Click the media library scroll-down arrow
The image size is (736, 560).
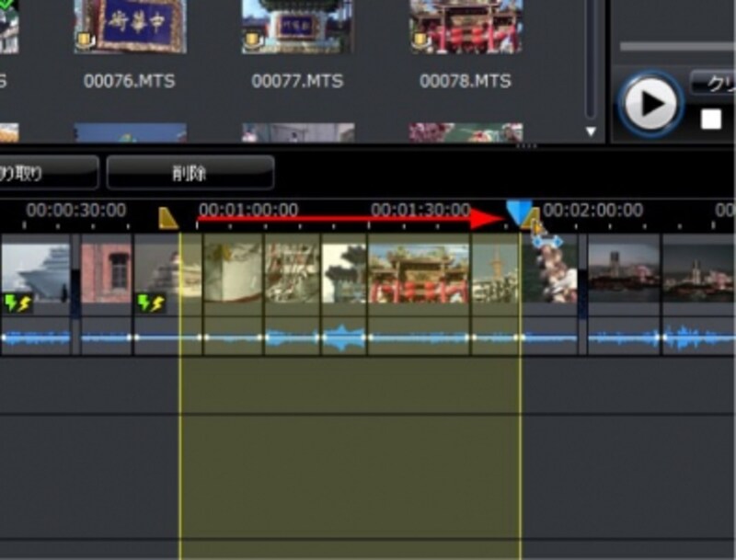click(x=591, y=131)
